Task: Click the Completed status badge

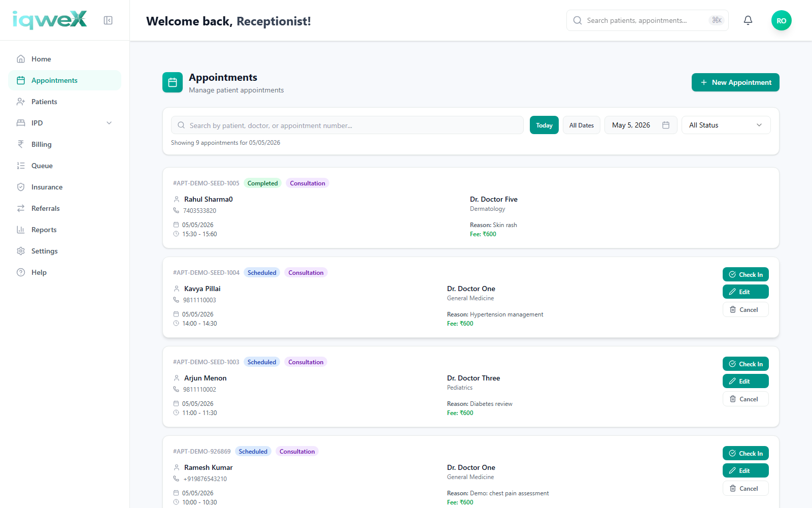Action: 262,183
